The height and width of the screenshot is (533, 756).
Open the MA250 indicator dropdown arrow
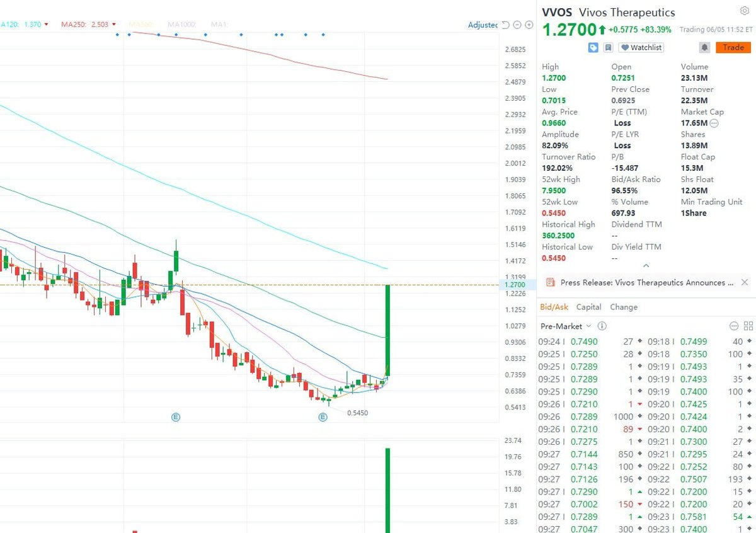pos(113,25)
